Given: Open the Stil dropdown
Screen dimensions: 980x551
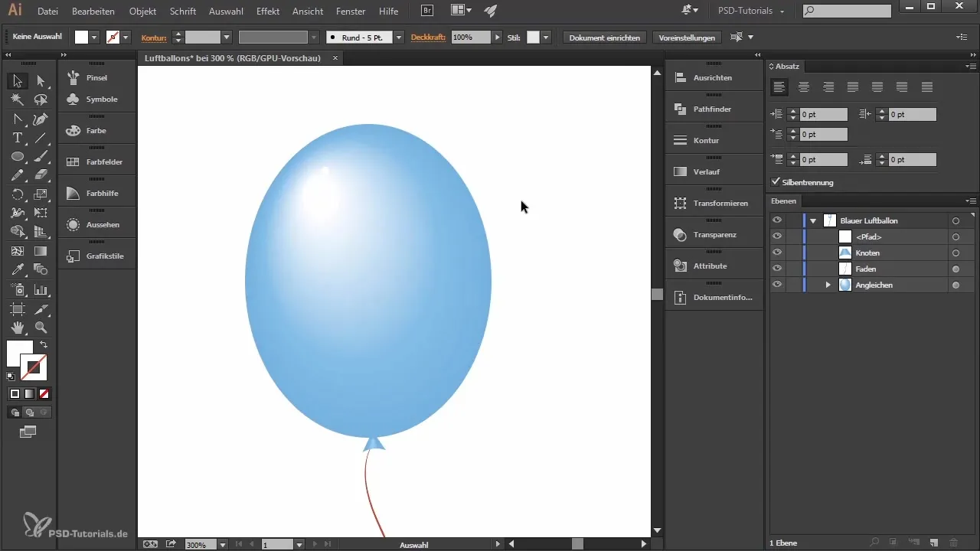Looking at the screenshot, I should [x=546, y=37].
